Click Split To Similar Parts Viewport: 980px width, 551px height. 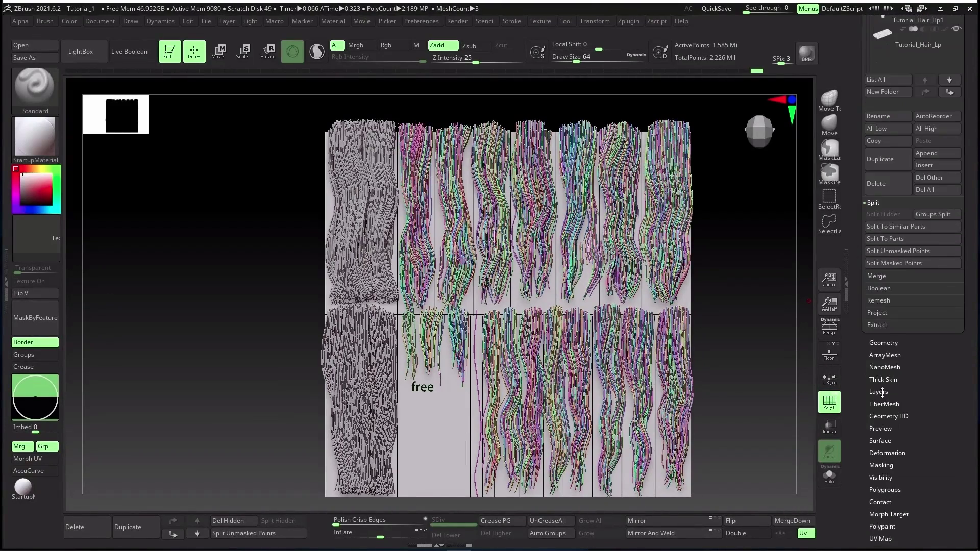point(913,227)
